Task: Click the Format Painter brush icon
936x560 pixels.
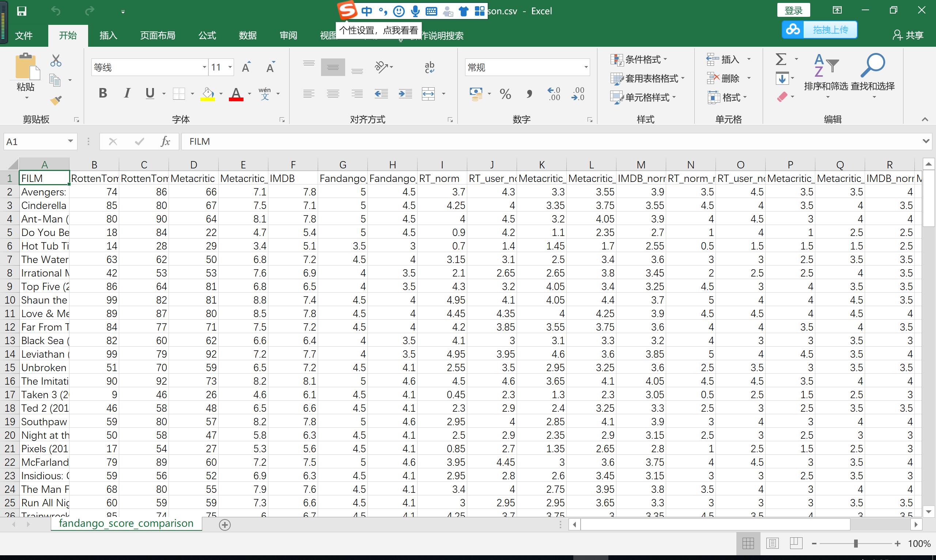Action: pos(56,100)
